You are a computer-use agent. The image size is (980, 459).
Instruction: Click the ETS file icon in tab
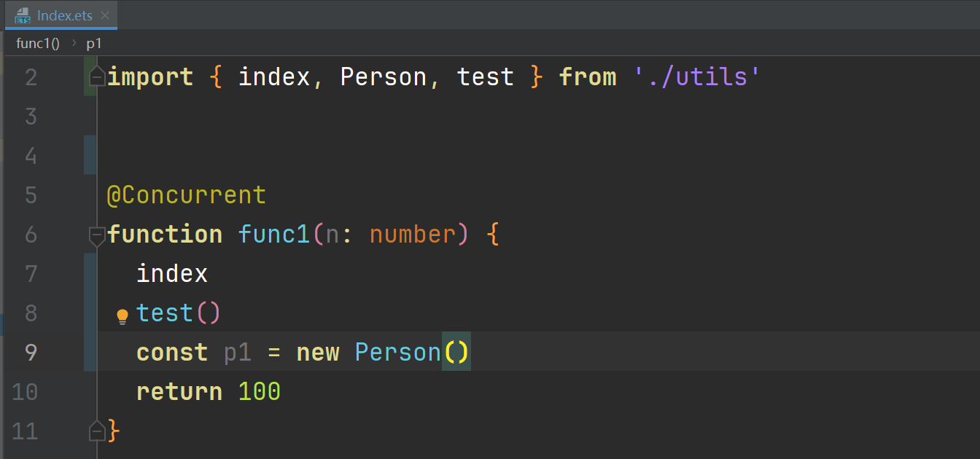[23, 15]
